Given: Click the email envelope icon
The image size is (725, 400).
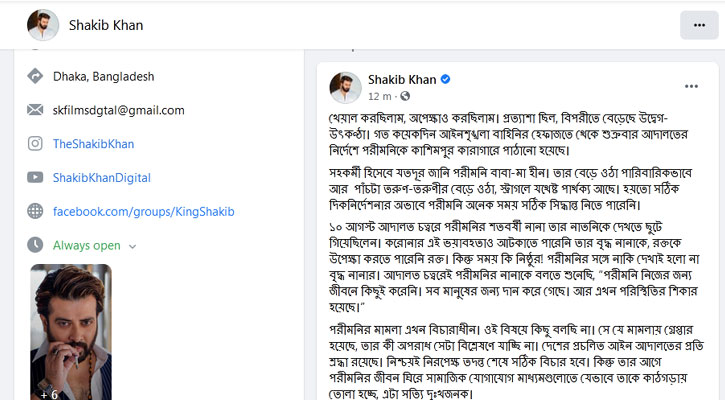Looking at the screenshot, I should tap(36, 110).
